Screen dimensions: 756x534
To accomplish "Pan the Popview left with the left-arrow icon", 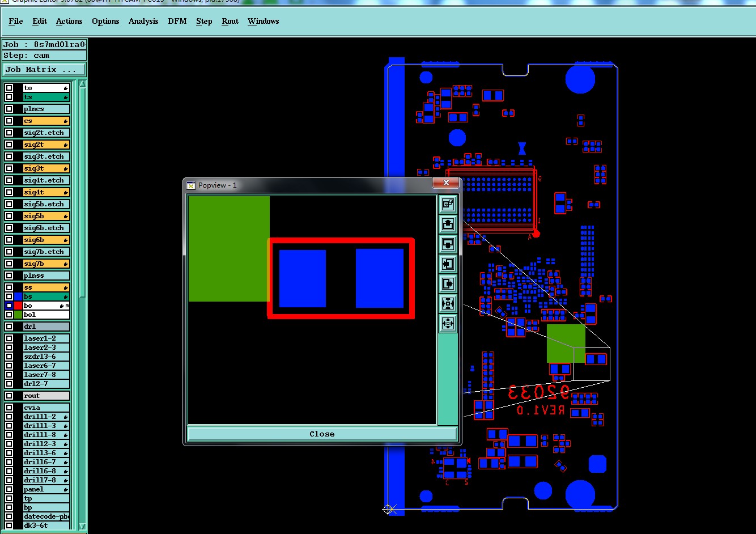I will point(448,264).
